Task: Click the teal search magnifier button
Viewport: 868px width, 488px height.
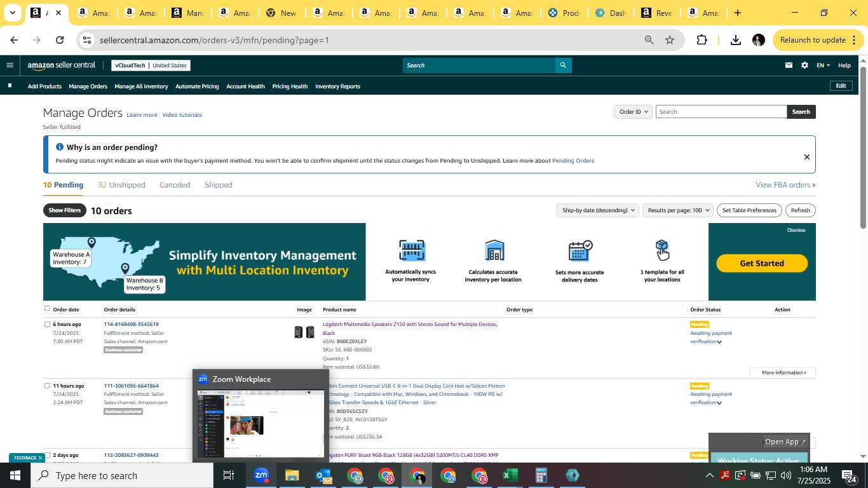Action: click(563, 65)
